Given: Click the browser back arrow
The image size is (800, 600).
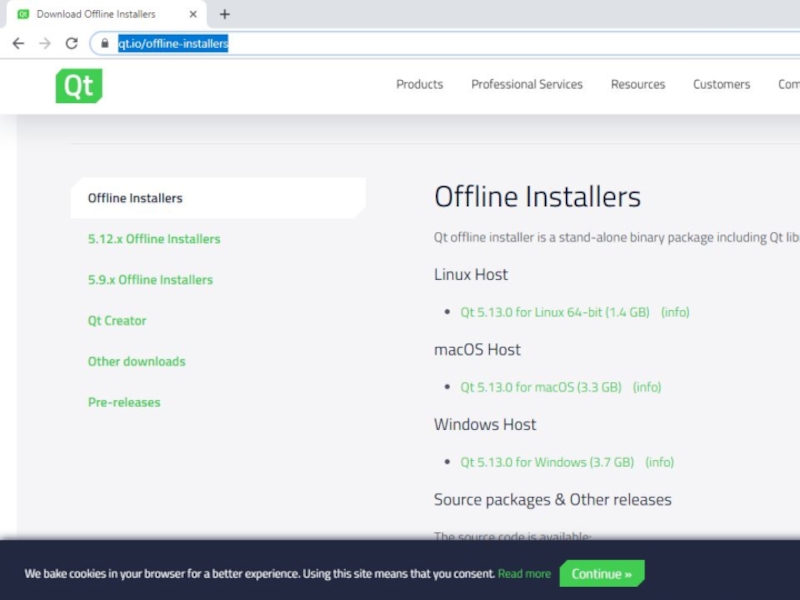Looking at the screenshot, I should pyautogui.click(x=18, y=43).
